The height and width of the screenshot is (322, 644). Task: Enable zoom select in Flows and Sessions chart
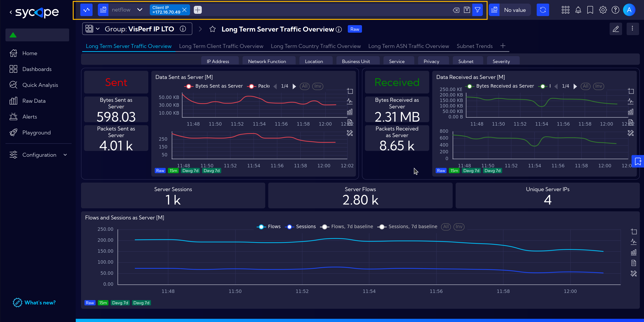[x=633, y=231]
